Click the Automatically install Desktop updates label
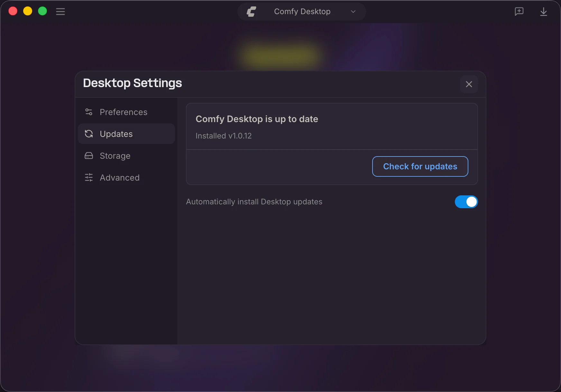The image size is (561, 392). (254, 202)
